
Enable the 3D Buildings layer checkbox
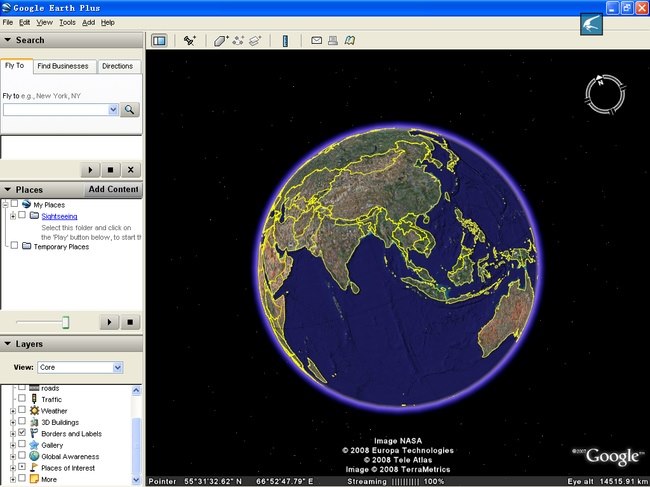click(x=22, y=421)
